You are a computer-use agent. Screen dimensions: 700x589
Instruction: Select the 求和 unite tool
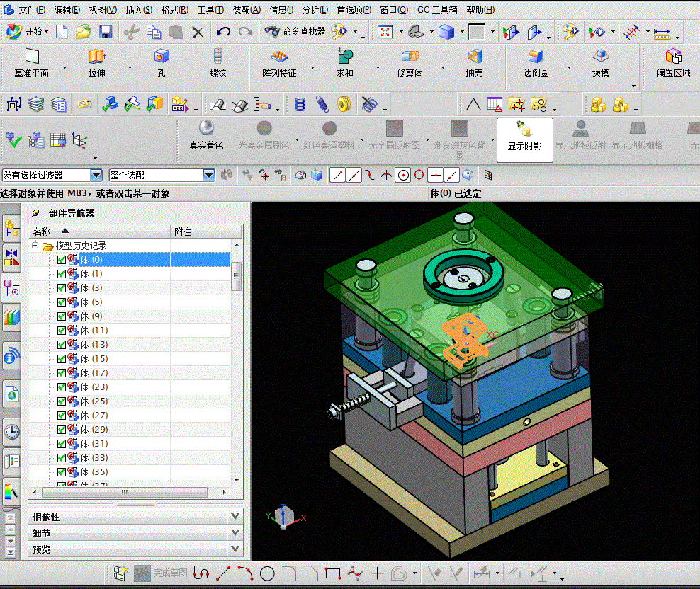344,64
